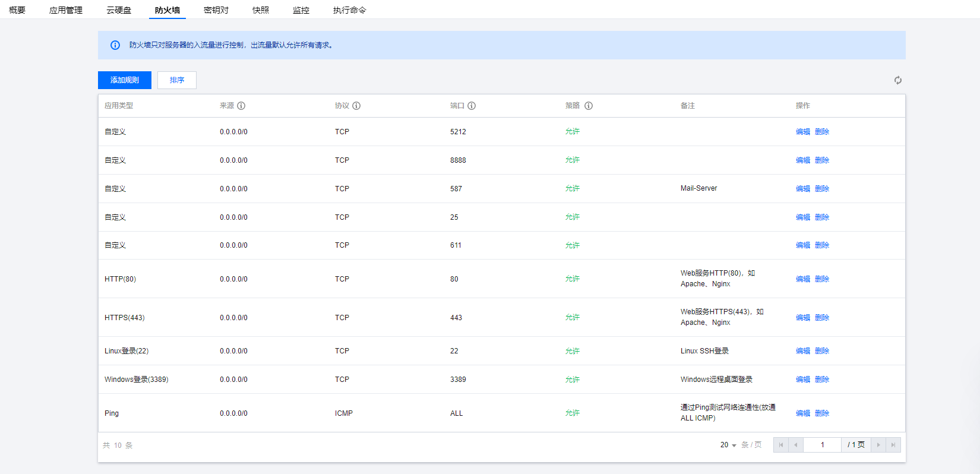Click the info icon next to 策略
980x474 pixels.
click(x=589, y=106)
